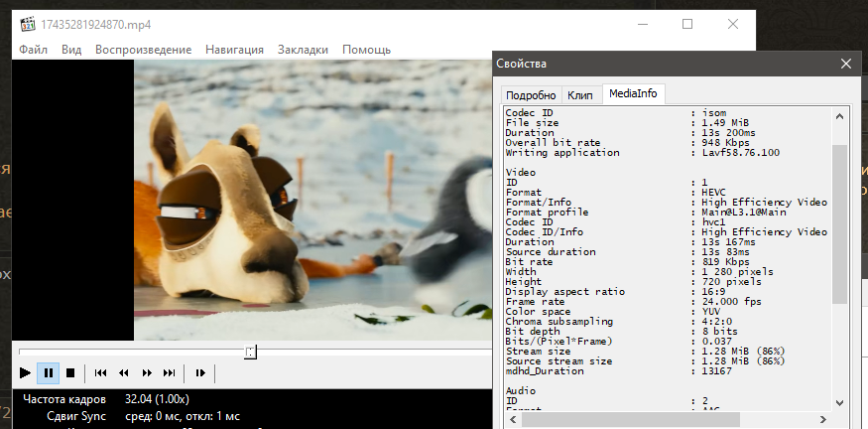Screen dimensions: 868x429
Task: Click horizontal scrollbar right arrow
Action: coord(823,420)
